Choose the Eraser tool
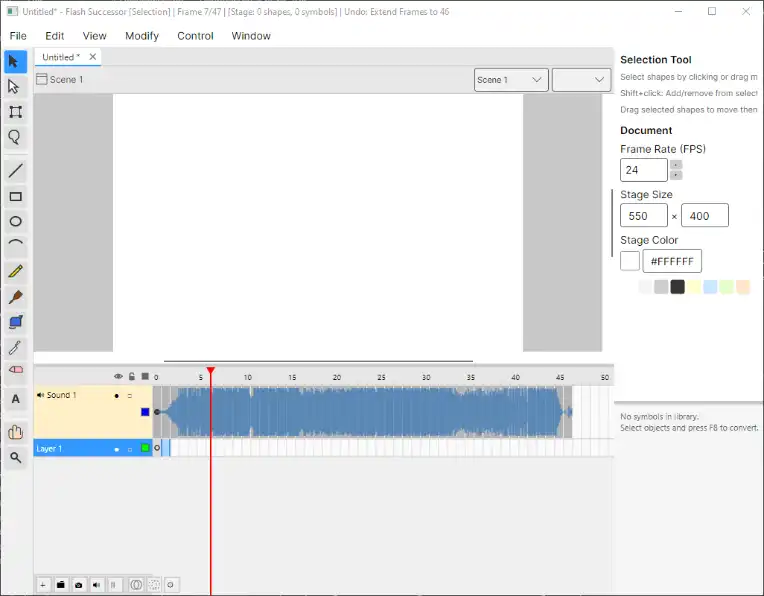This screenshot has height=596, width=764. coord(15,370)
